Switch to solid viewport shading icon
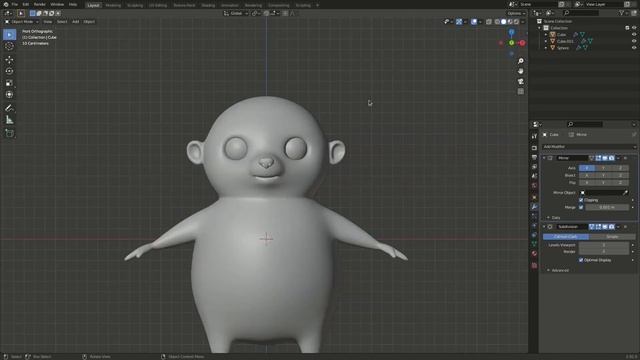The width and height of the screenshot is (640, 360). [503, 22]
